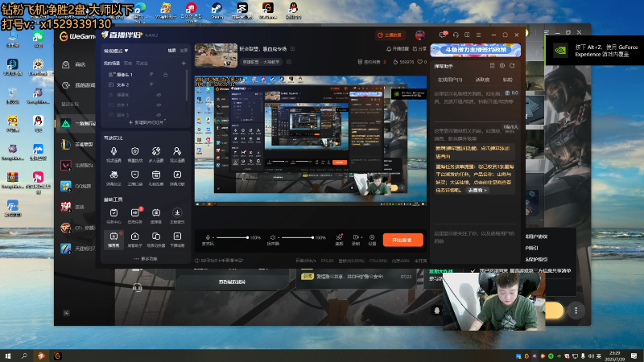
Task: Open the 场景切换器 tool
Action: (156, 237)
